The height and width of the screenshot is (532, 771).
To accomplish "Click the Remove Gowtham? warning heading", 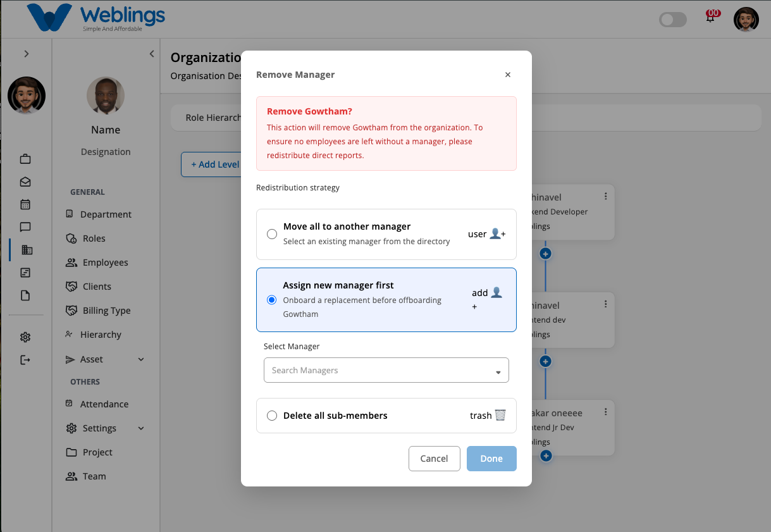I will pyautogui.click(x=309, y=111).
